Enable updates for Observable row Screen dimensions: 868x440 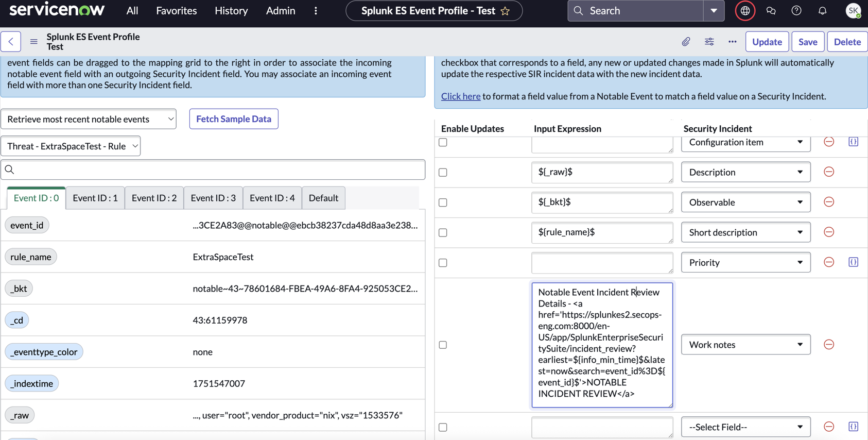443,202
